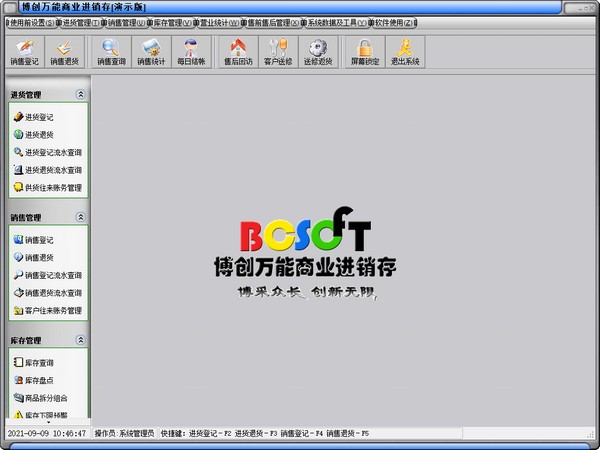Collapse the 库存管理 sidebar panel
Screen dimensions: 600x450
pyautogui.click(x=79, y=340)
